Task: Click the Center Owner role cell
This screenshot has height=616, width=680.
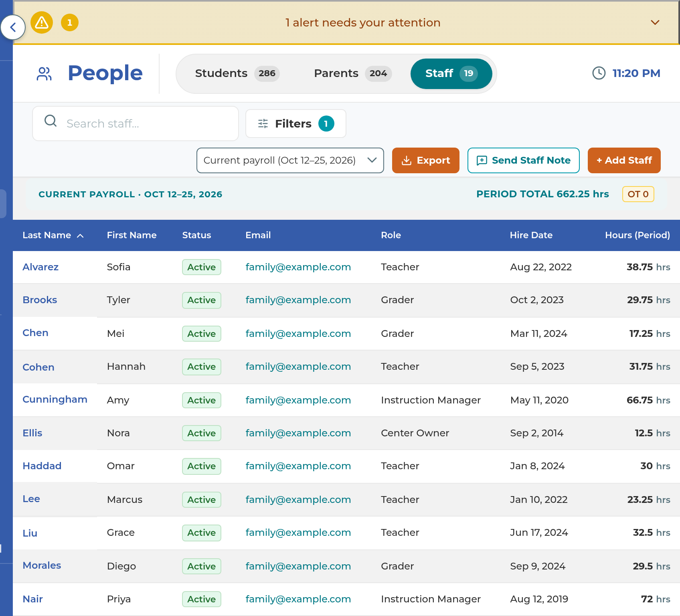Action: [x=415, y=433]
